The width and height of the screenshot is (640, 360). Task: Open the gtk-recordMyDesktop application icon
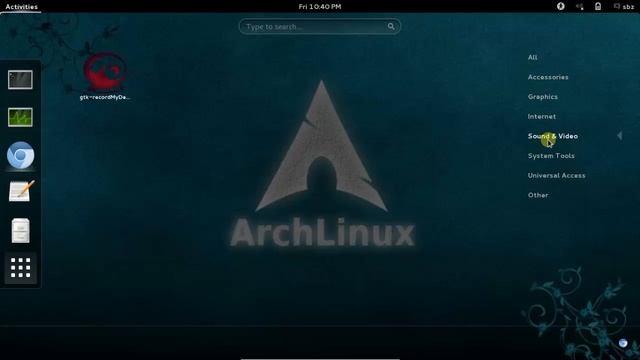[x=104, y=76]
